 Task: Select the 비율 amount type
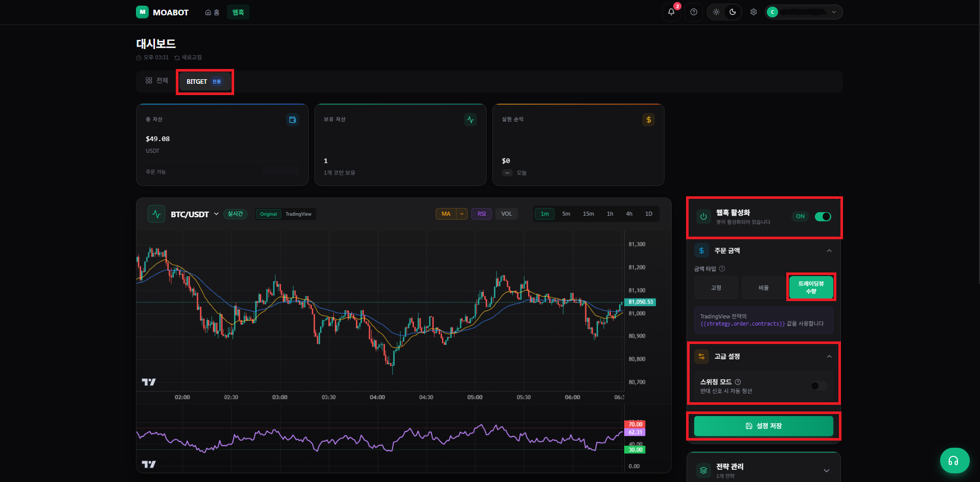tap(764, 288)
